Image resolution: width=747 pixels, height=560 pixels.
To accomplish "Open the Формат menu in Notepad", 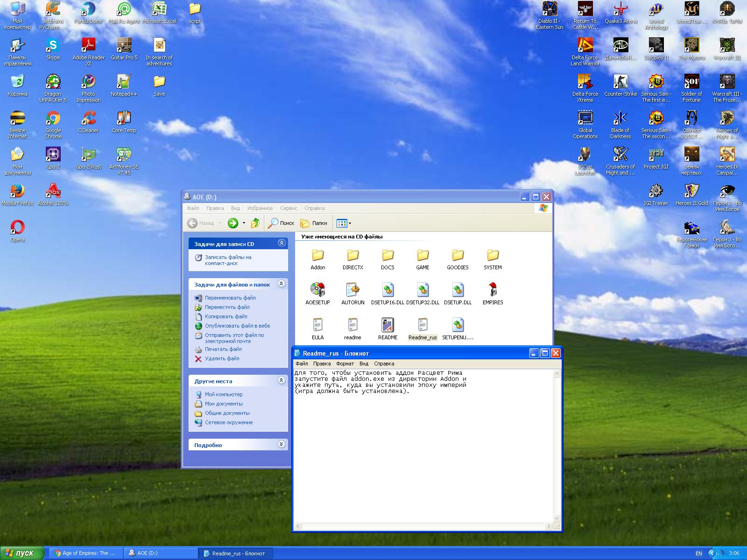I will (345, 364).
